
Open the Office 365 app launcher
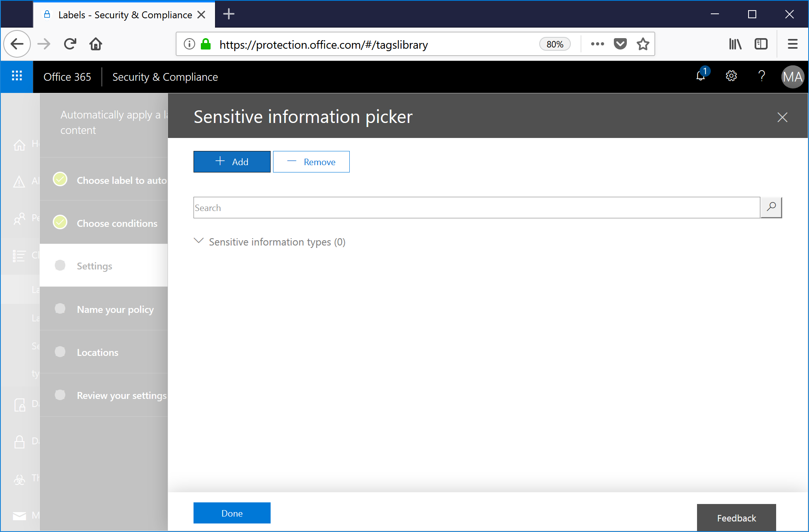point(17,77)
